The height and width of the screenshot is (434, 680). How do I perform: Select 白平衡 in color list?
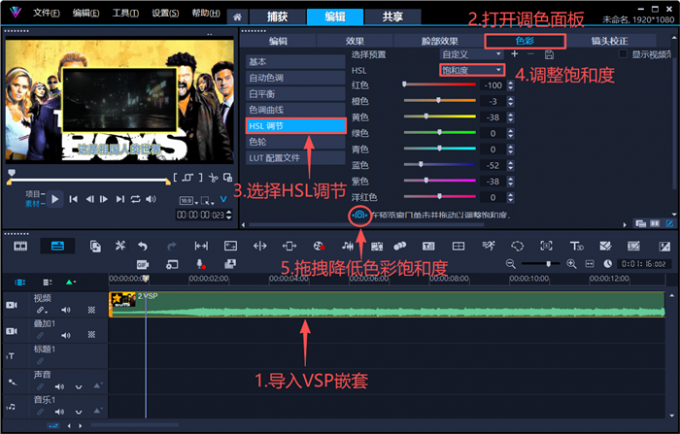(x=295, y=94)
